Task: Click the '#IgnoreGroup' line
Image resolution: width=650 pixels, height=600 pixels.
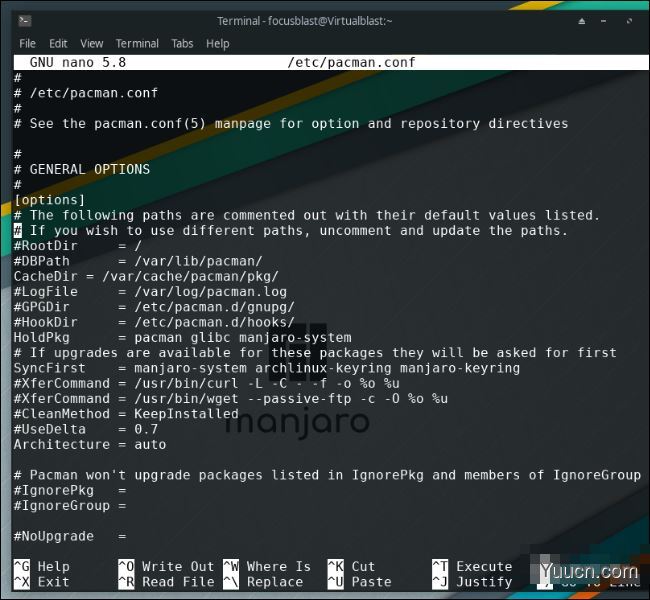Action: pyautogui.click(x=70, y=506)
